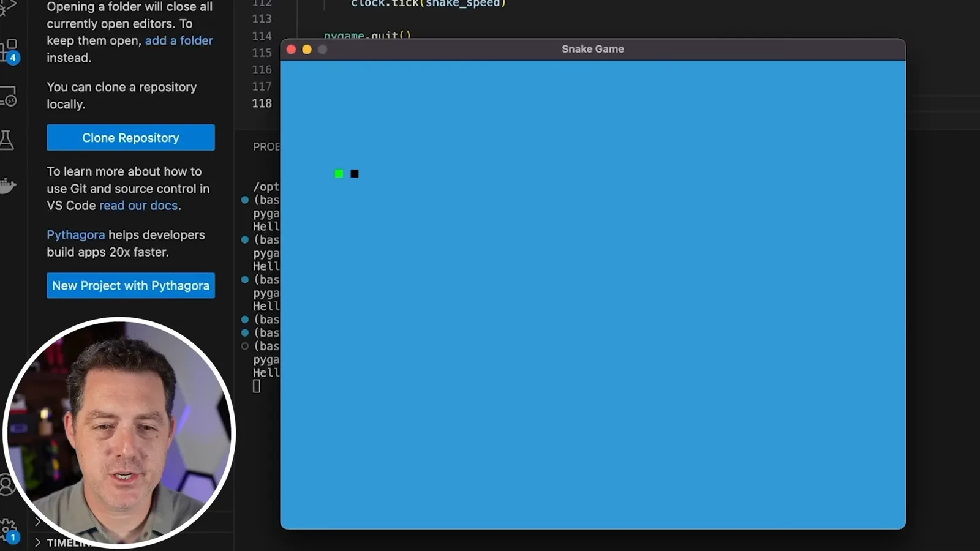This screenshot has height=551, width=980.
Task: Close the Snake Game window
Action: [x=292, y=50]
